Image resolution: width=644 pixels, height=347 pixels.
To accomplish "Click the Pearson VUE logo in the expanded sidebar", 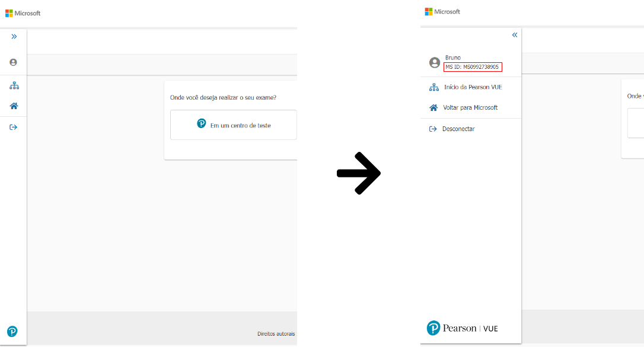I will coord(462,328).
